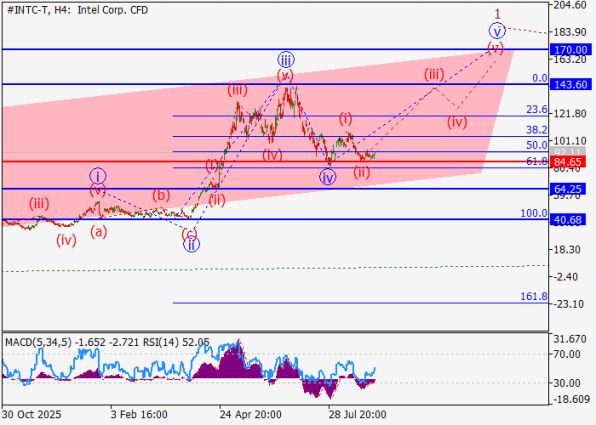Select the circled blue wave iii label
The image size is (596, 425).
click(x=286, y=60)
